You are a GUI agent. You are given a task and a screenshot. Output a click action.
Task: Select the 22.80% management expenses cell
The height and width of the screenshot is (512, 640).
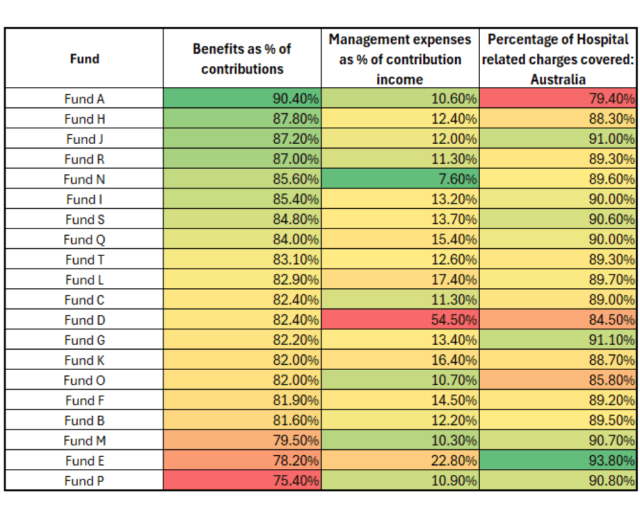point(400,460)
